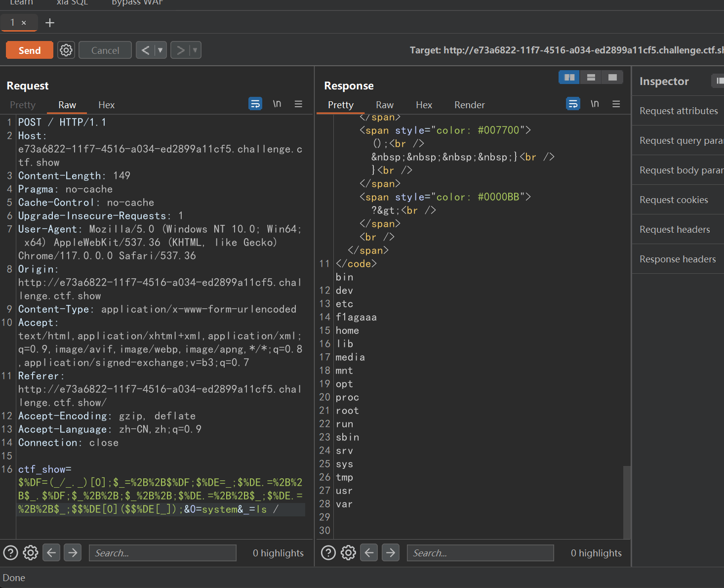Open help for Response search bar

tap(328, 552)
